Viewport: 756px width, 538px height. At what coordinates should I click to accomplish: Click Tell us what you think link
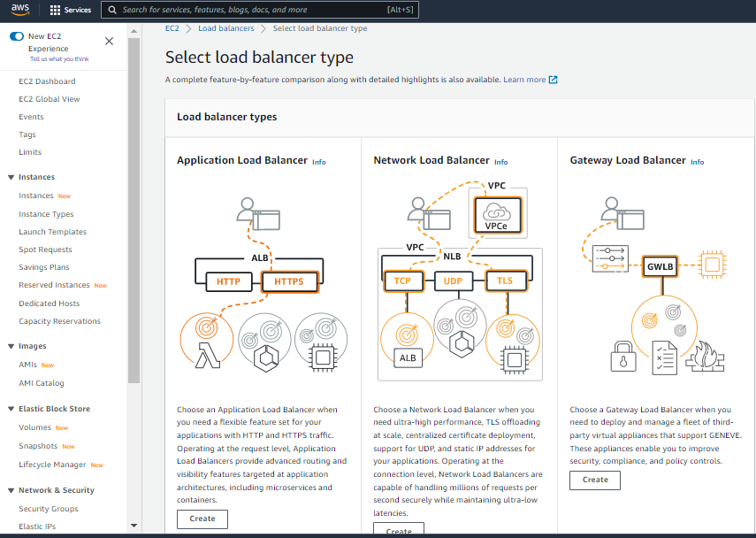pos(59,59)
